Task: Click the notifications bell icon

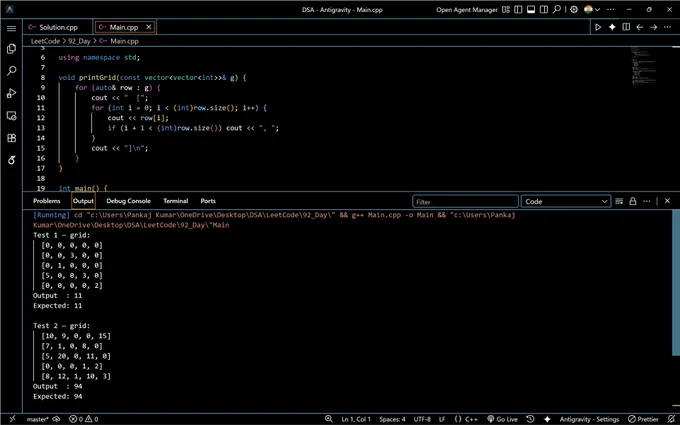Action: (671, 419)
